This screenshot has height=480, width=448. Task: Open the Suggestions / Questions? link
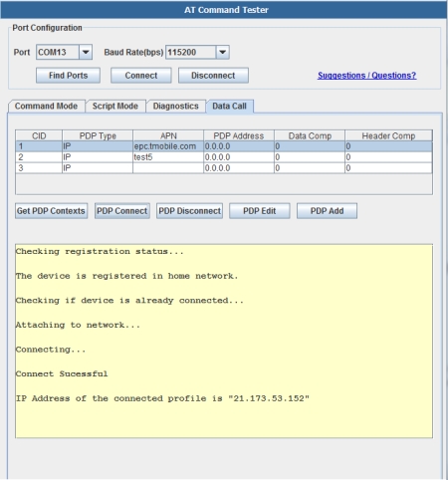[366, 76]
